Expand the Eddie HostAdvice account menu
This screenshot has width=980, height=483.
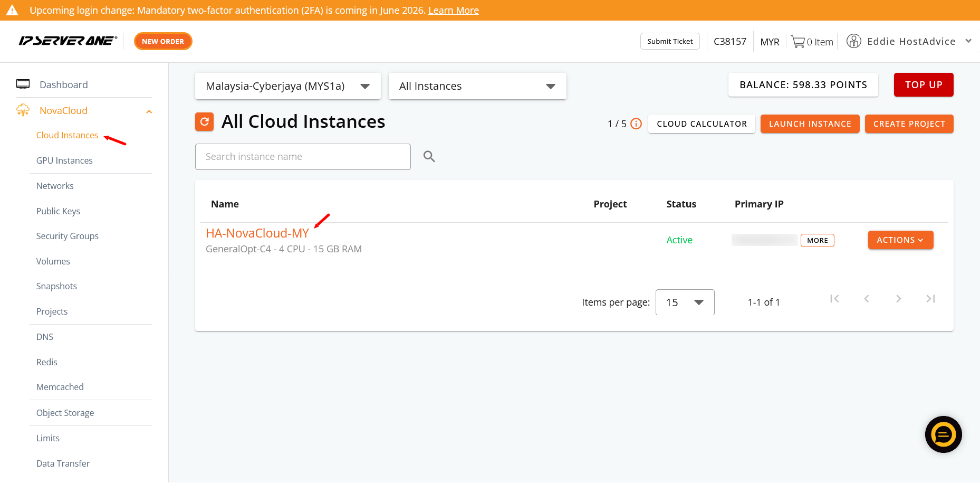[968, 41]
